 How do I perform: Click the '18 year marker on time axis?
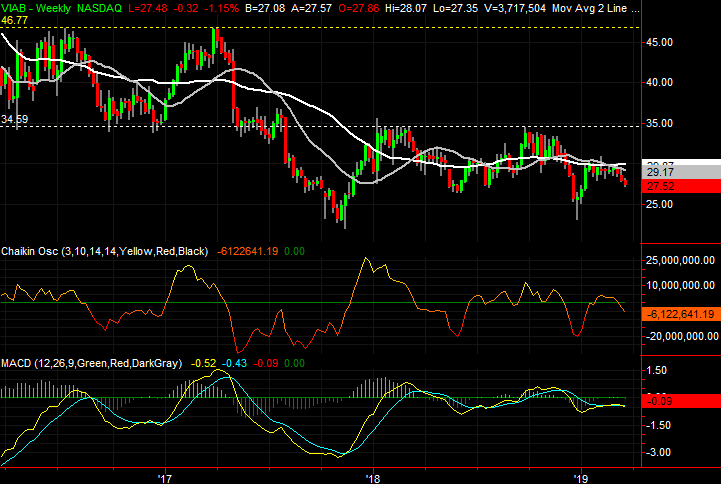click(x=373, y=477)
